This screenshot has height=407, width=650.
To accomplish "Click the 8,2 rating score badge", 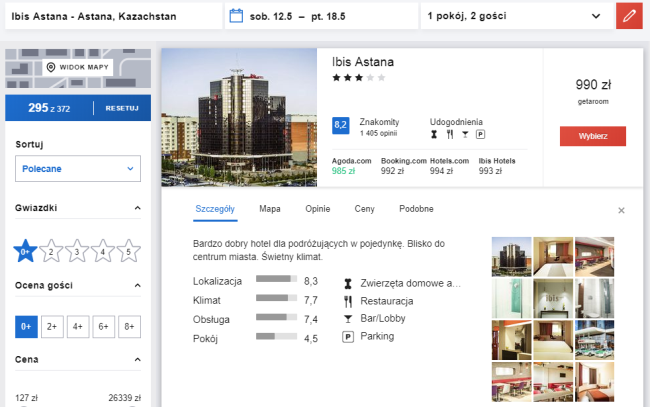I will [340, 125].
